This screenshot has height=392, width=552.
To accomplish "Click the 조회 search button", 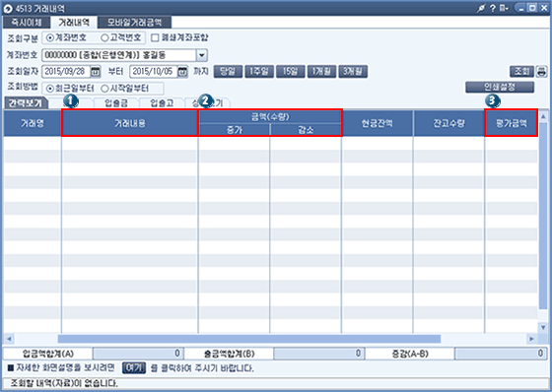I will tap(521, 72).
